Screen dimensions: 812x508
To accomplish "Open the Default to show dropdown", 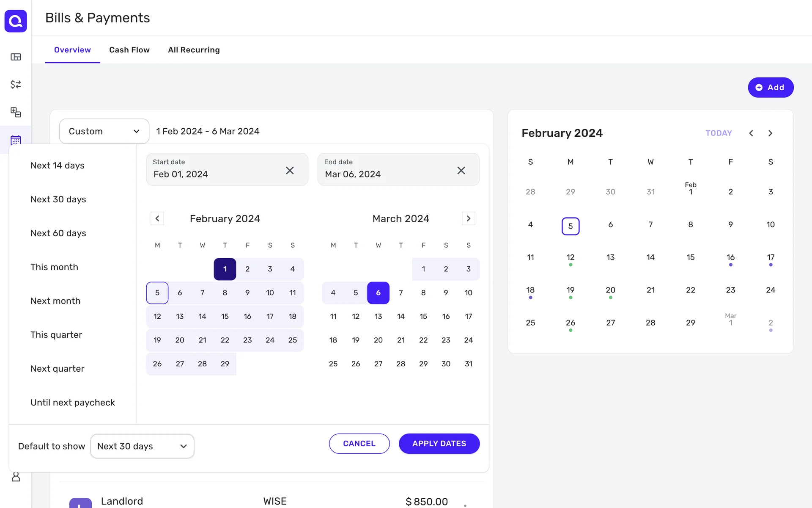I will [x=142, y=446].
